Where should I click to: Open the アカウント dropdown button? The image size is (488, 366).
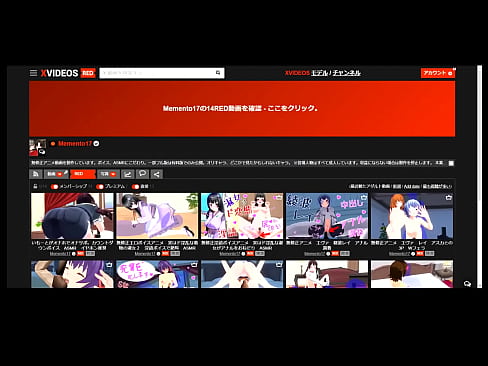(438, 73)
